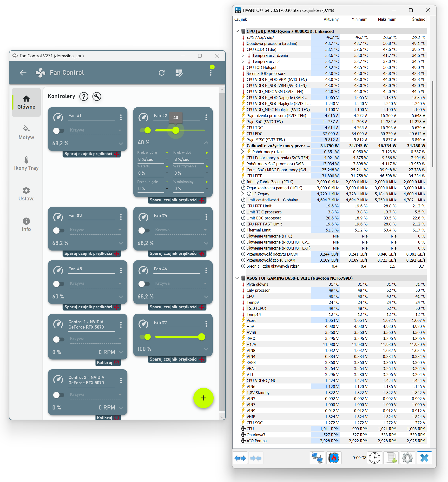Open the layout edit icon in header
The height and width of the screenshot is (482, 448).
coord(179,73)
